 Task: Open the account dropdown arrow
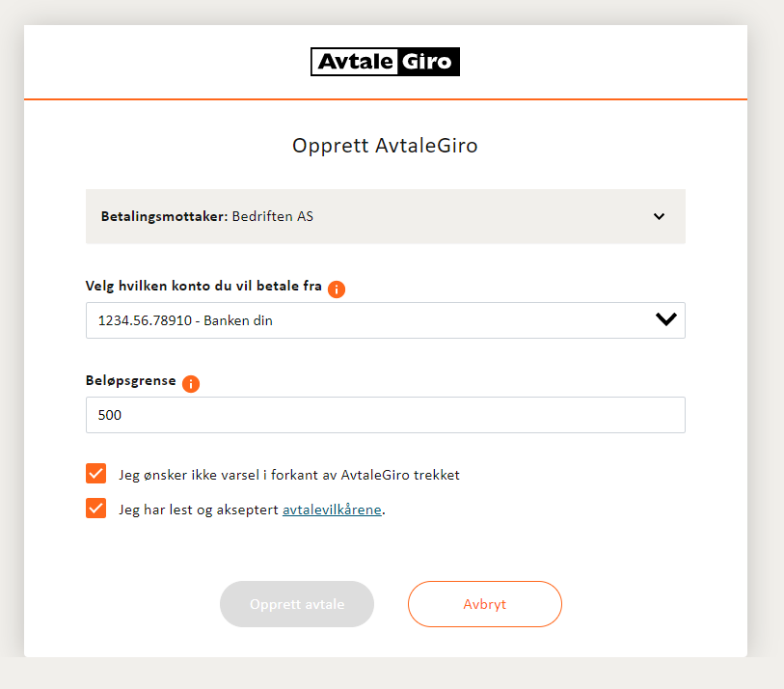click(x=666, y=319)
